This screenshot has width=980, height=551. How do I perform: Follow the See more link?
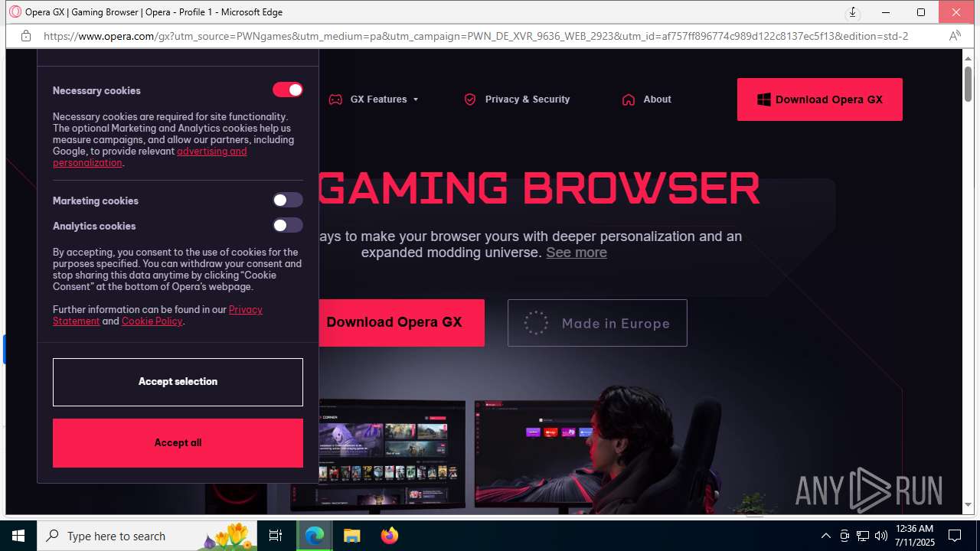click(577, 253)
